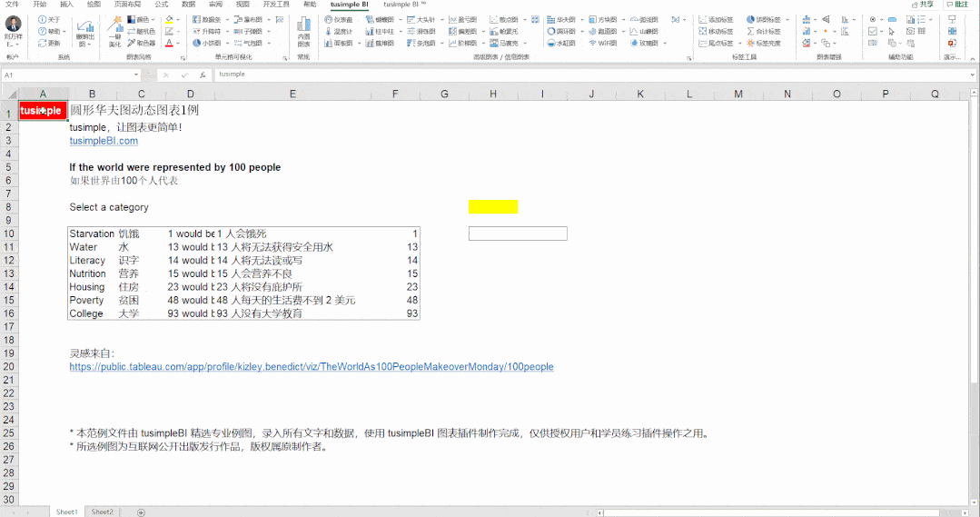
Task: Open the radio button control dropdown in 辅助功能
Action: tap(881, 19)
